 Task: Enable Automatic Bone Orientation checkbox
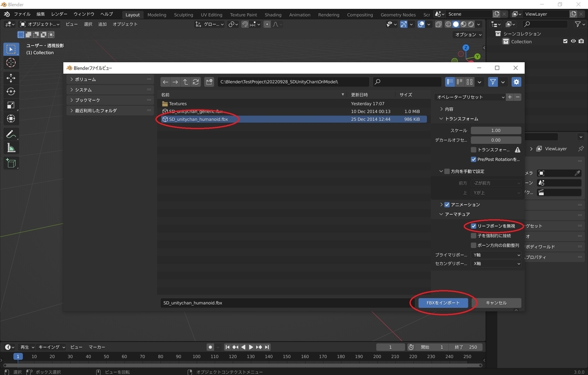tap(473, 245)
